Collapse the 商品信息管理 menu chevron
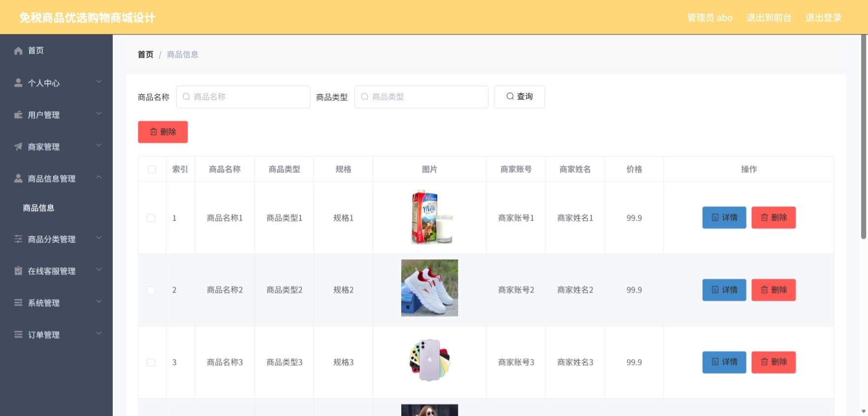The height and width of the screenshot is (416, 868). tap(99, 177)
